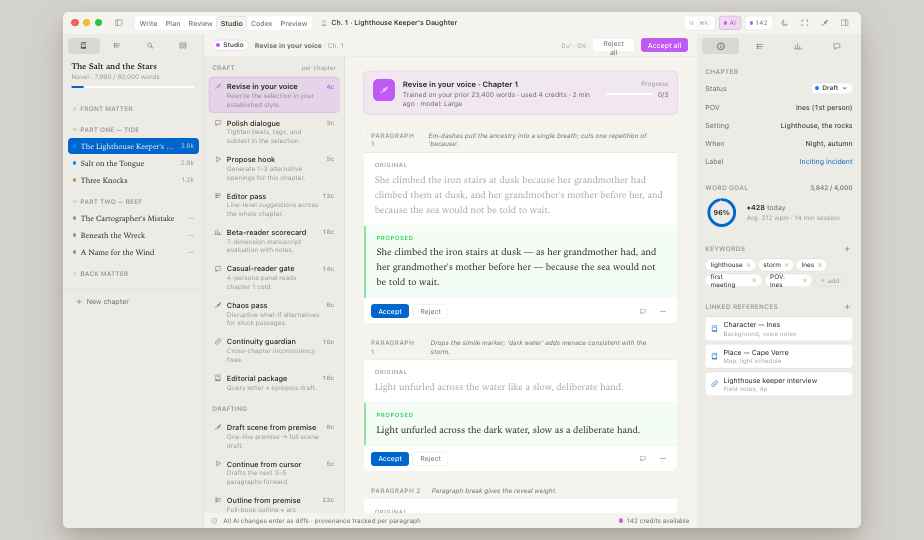
Task: Click New chapter in sidebar
Action: pos(103,301)
